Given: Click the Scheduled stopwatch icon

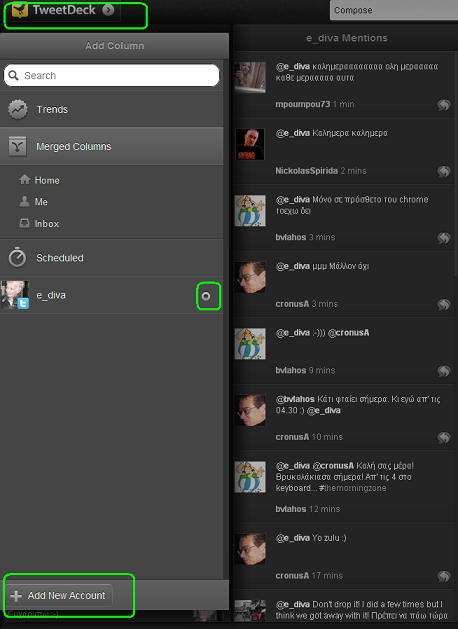Looking at the screenshot, I should [17, 257].
